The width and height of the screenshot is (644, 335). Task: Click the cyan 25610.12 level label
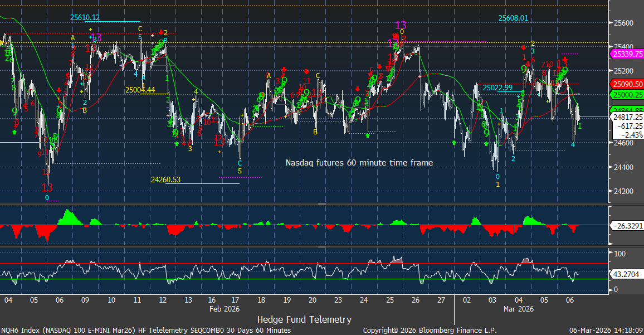click(x=85, y=18)
